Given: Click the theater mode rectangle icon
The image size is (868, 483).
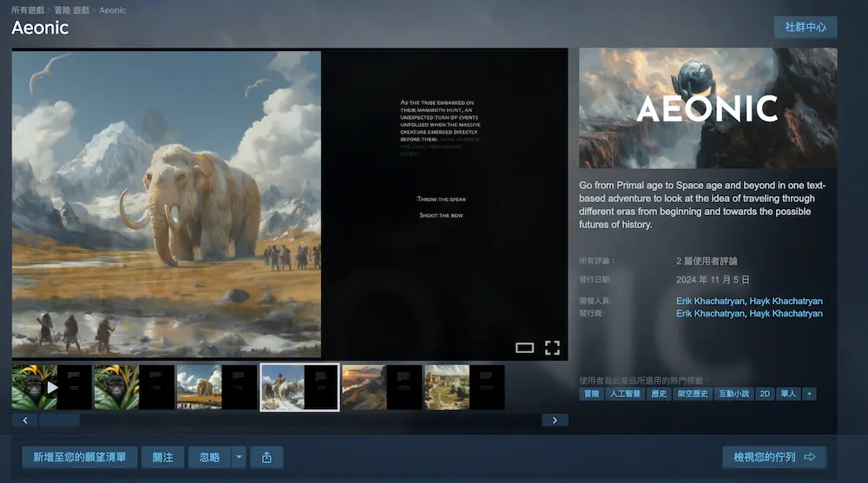Looking at the screenshot, I should (524, 348).
